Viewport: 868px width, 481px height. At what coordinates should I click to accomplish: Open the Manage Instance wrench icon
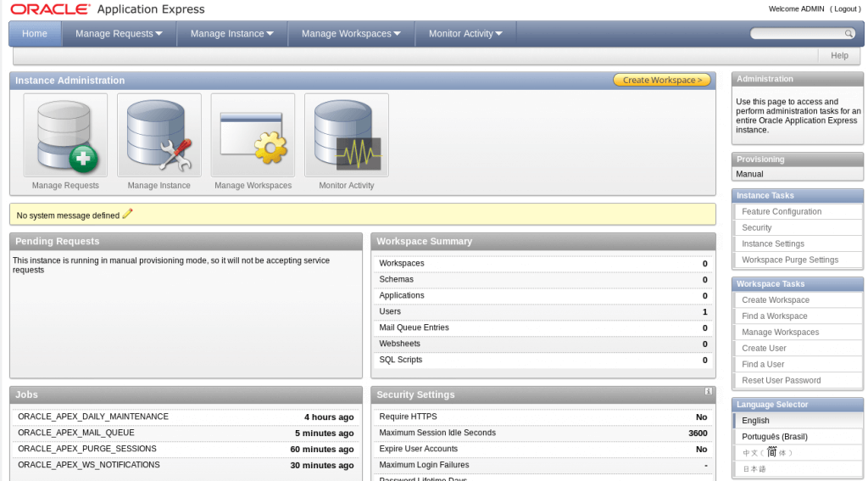[x=159, y=135]
